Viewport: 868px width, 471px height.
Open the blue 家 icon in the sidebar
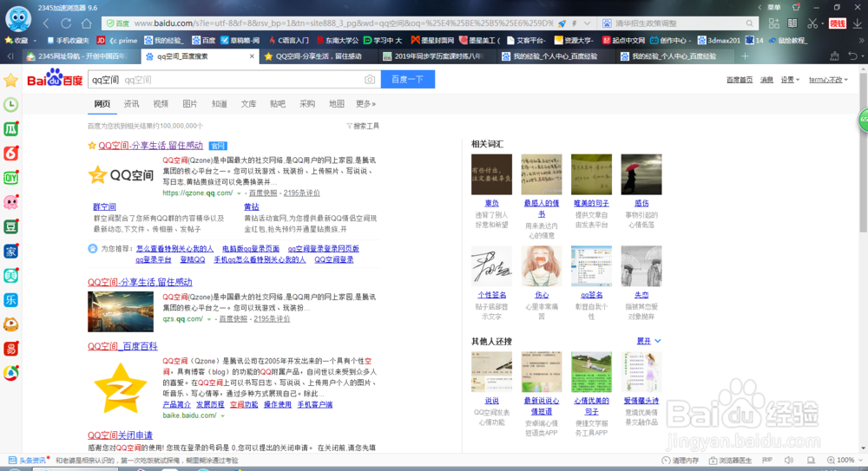(x=10, y=251)
